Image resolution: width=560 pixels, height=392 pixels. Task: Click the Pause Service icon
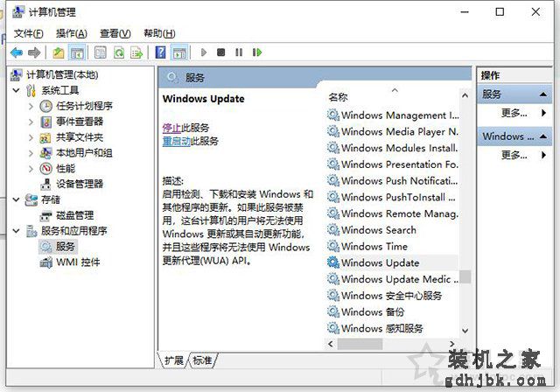pos(239,52)
